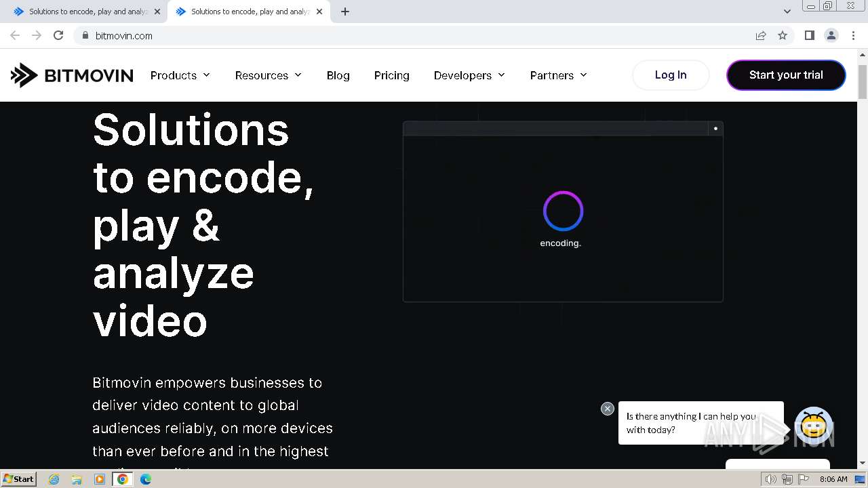Expand the Developers menu
Screen dimensions: 868x488
click(x=469, y=75)
